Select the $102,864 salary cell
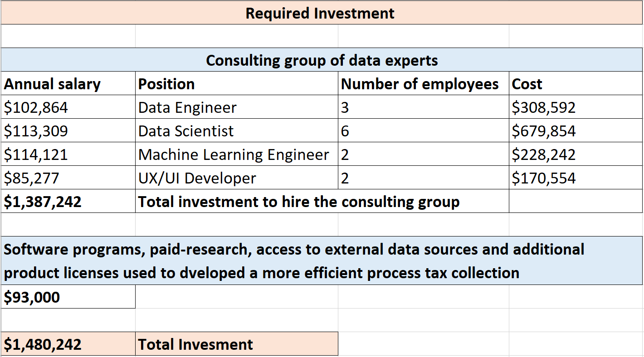Screen dimensions: 644x357 (36, 108)
